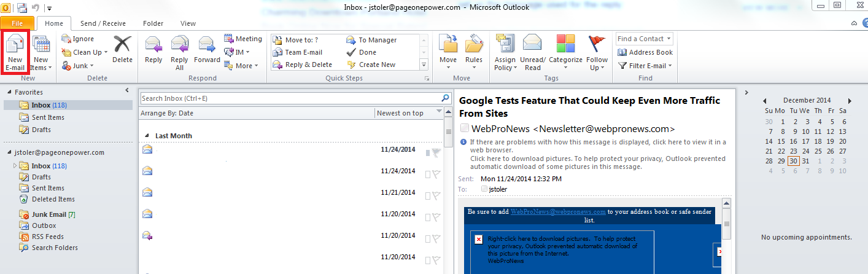Click the Find a Contact box
868x274 pixels.
click(645, 39)
